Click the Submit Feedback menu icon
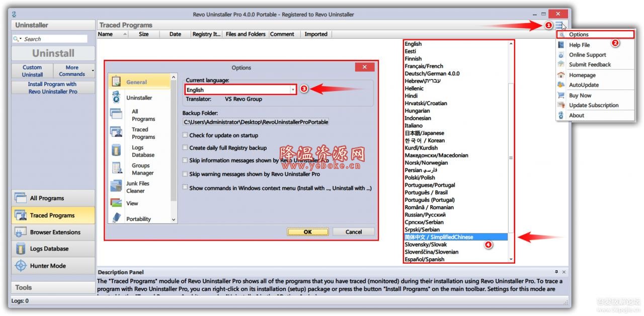The image size is (644, 316). (561, 64)
